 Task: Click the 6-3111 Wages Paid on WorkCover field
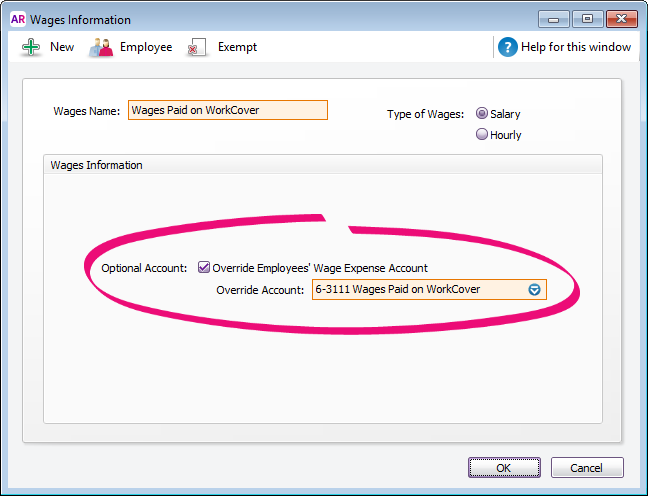[418, 290]
